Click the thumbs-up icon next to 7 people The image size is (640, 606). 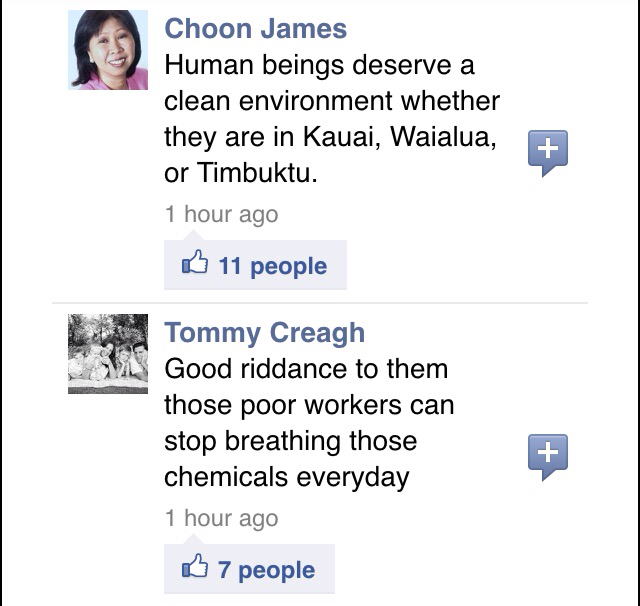(194, 569)
